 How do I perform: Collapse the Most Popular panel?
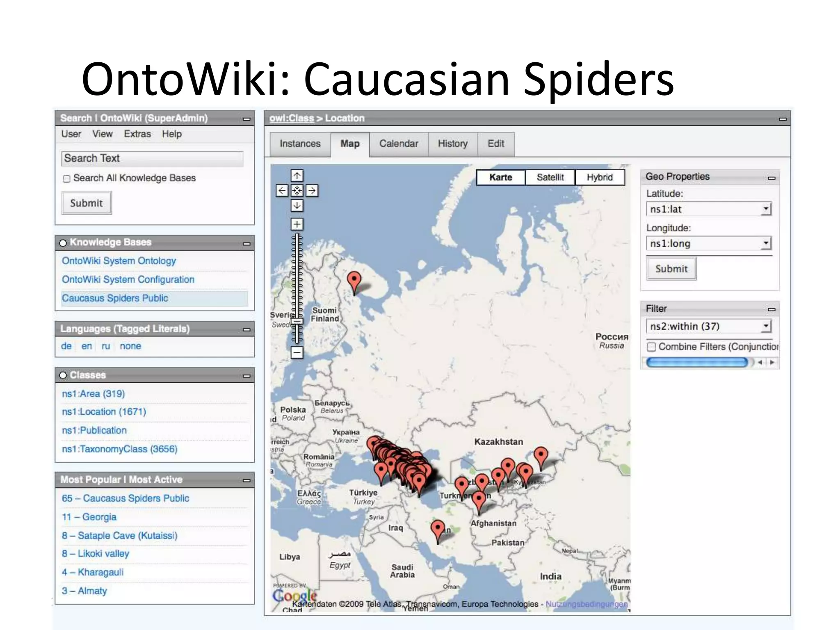[247, 480]
